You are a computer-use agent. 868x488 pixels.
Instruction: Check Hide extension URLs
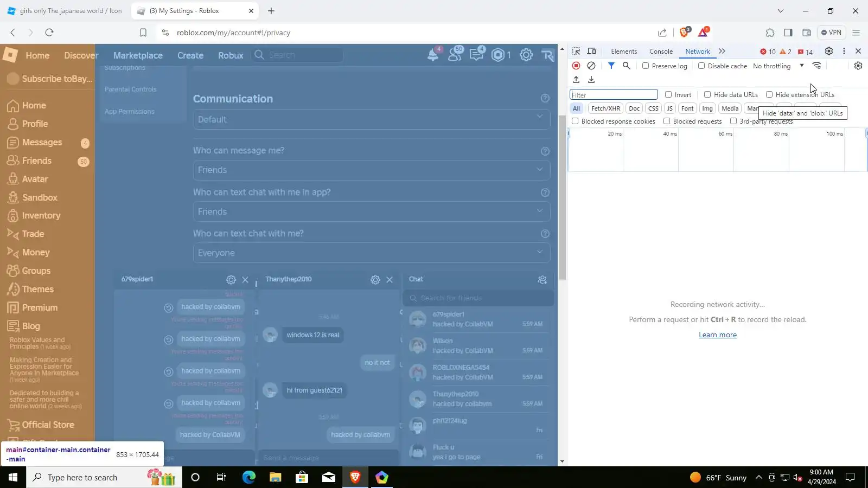pyautogui.click(x=769, y=94)
